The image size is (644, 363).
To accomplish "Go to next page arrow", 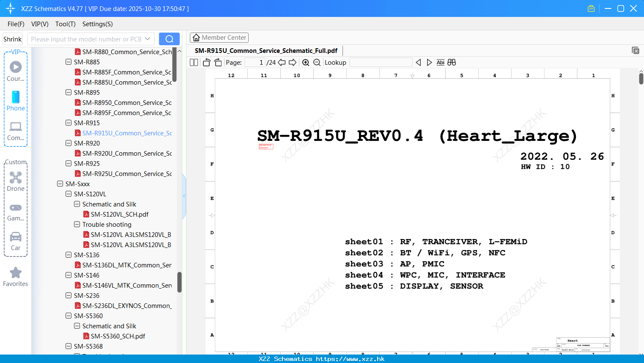I will (x=293, y=62).
